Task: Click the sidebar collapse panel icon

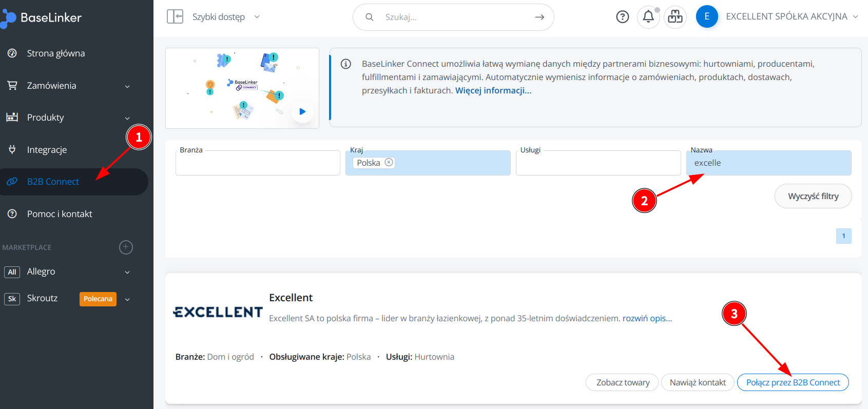Action: click(x=175, y=17)
